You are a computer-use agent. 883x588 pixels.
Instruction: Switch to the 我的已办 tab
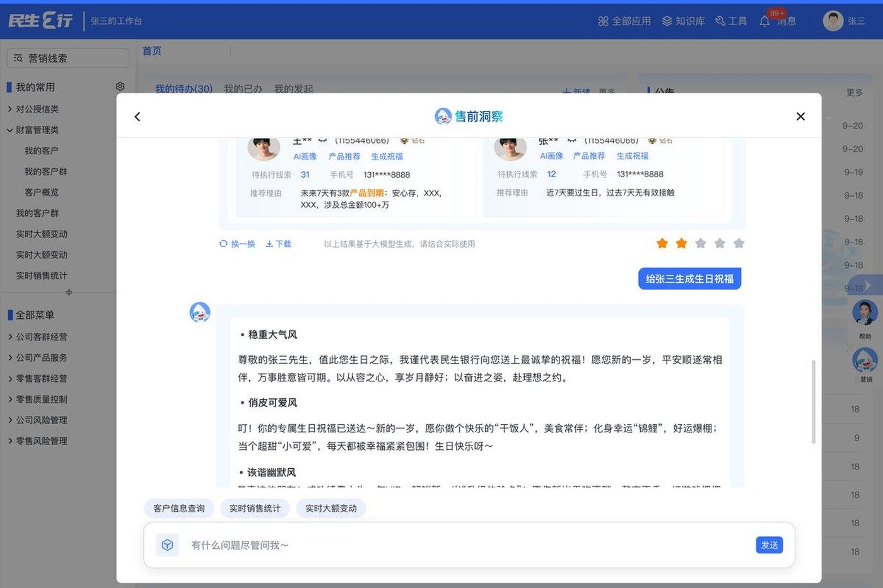[x=243, y=89]
